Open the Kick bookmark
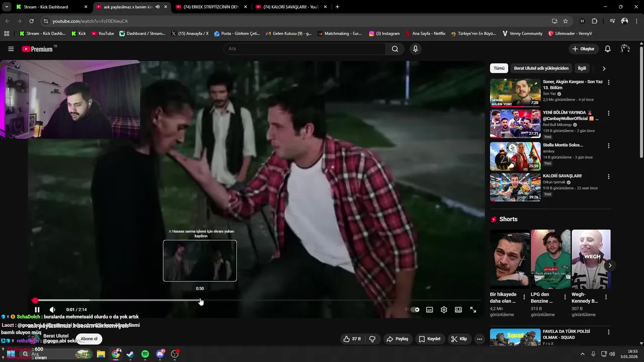Viewport: 644px width, 362px height. (78, 34)
